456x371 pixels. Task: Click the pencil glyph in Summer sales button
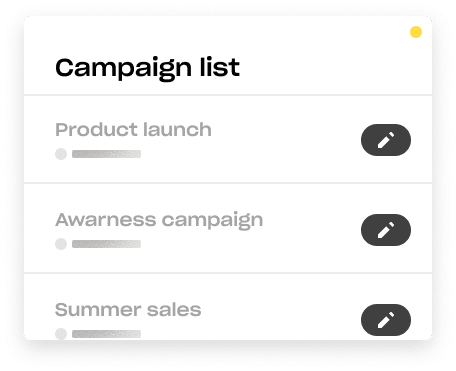coord(386,320)
